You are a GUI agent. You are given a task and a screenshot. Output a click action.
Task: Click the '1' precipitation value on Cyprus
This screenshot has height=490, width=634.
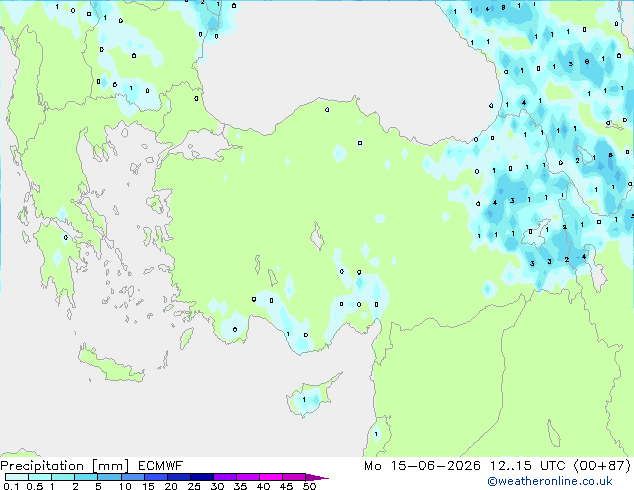tap(304, 400)
